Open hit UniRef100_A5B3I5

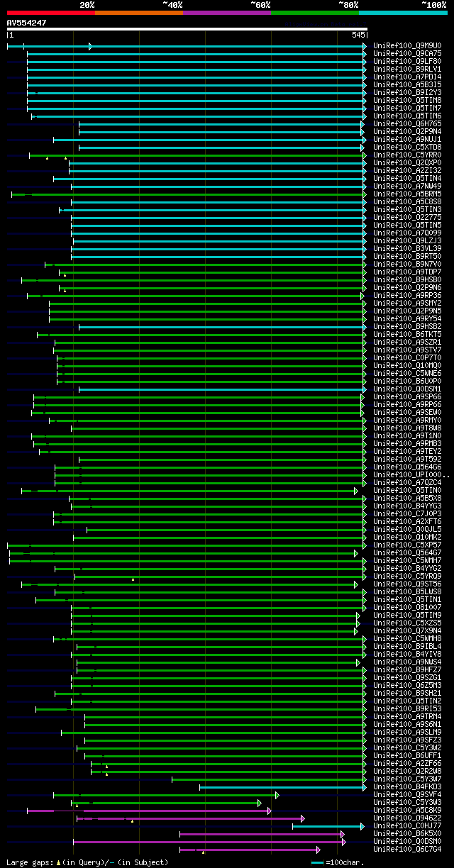[407, 85]
